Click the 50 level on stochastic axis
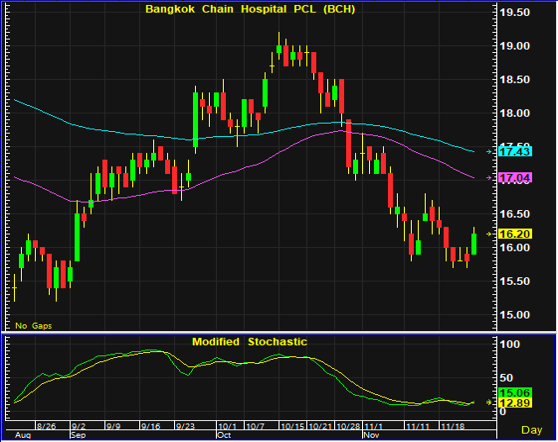 [506, 378]
